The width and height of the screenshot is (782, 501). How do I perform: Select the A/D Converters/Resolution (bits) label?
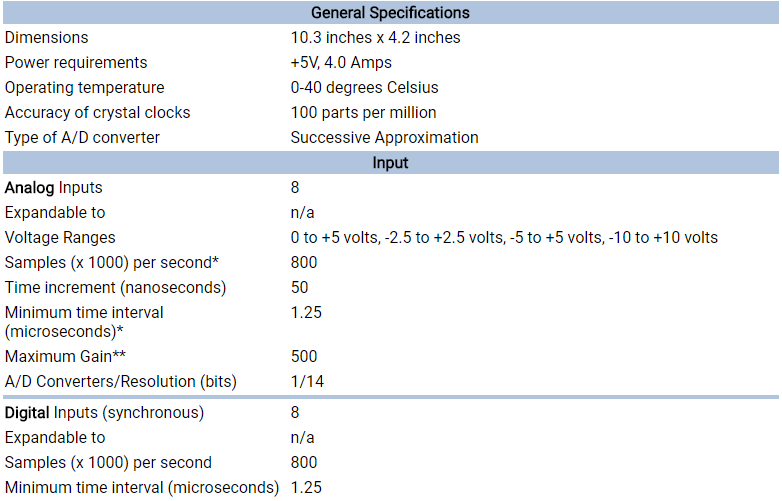[121, 382]
